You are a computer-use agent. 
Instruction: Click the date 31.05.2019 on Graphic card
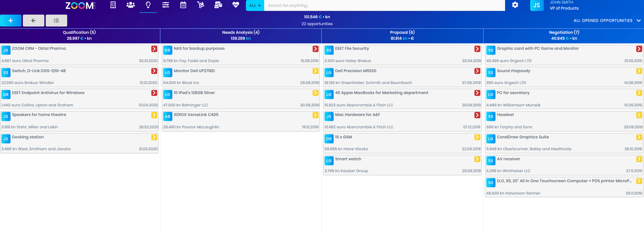tap(633, 61)
